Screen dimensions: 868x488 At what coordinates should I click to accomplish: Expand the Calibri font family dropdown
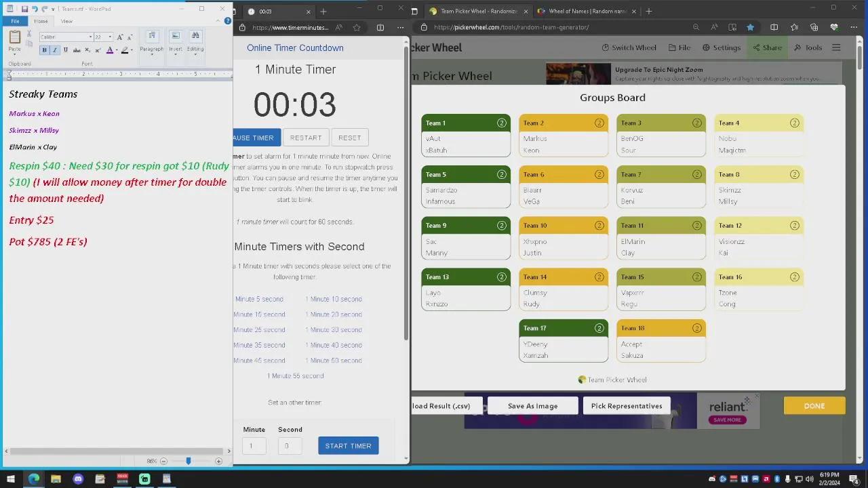point(90,37)
